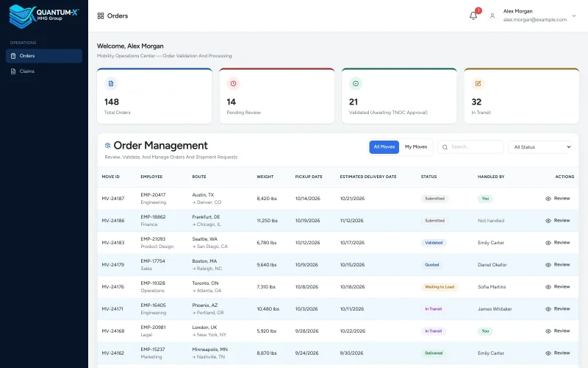Review order MV-24186
Image resolution: width=588 pixels, height=368 pixels.
558,220
